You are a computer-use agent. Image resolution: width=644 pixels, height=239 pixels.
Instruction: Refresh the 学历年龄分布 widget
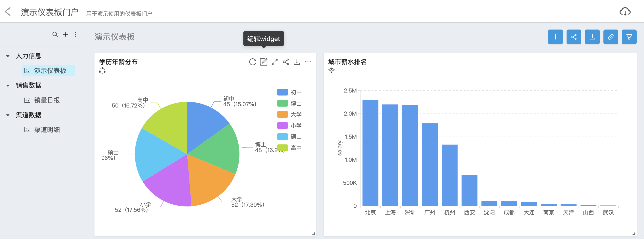pos(252,62)
